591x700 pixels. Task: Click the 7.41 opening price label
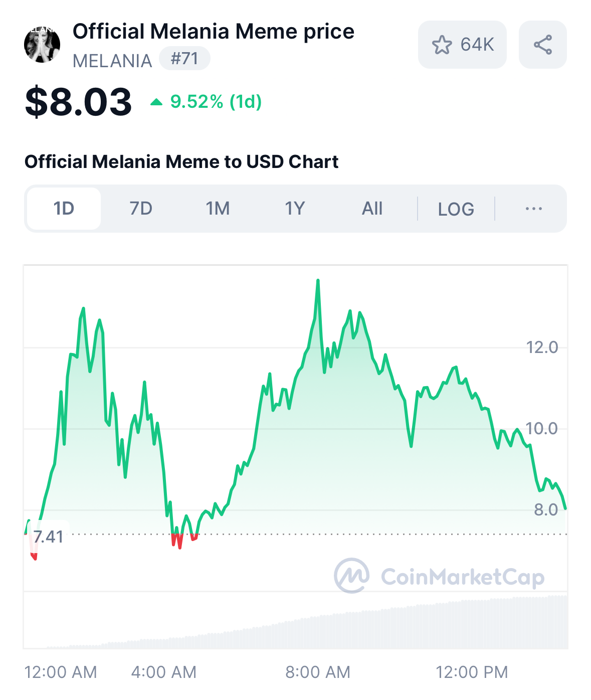[49, 537]
